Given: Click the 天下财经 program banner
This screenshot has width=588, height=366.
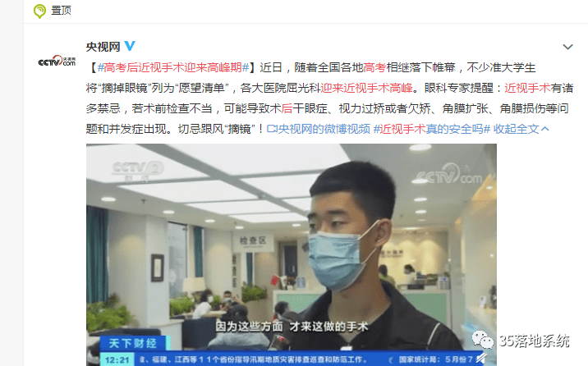Looking at the screenshot, I should (132, 343).
